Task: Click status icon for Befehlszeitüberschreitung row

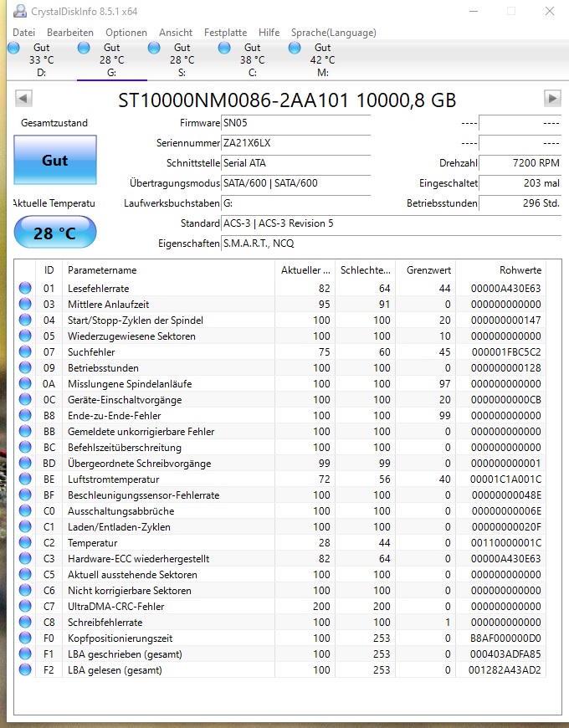Action: (x=25, y=447)
